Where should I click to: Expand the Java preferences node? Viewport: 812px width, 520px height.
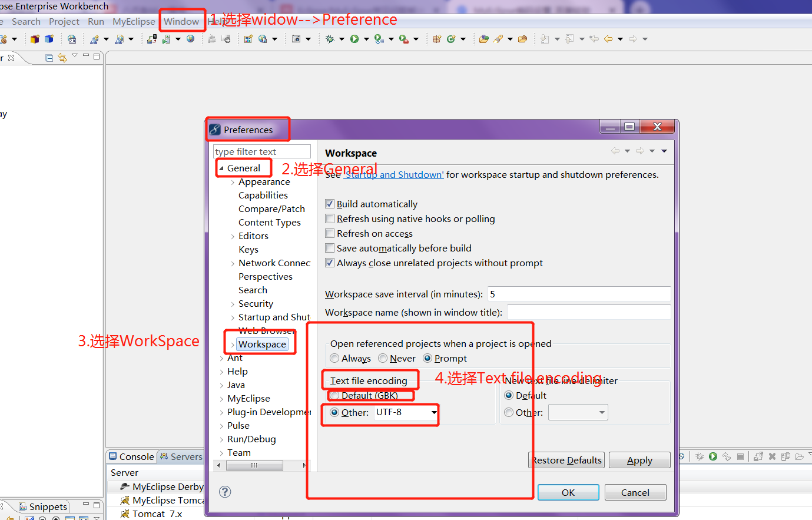click(221, 385)
